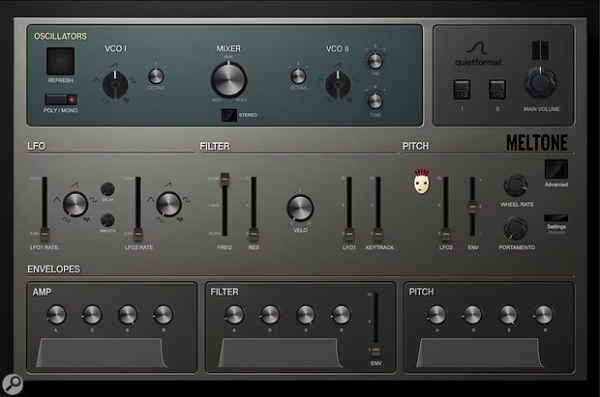Viewport: 600px width, 397px height.
Task: Open the Settings Presets button
Action: click(x=556, y=218)
